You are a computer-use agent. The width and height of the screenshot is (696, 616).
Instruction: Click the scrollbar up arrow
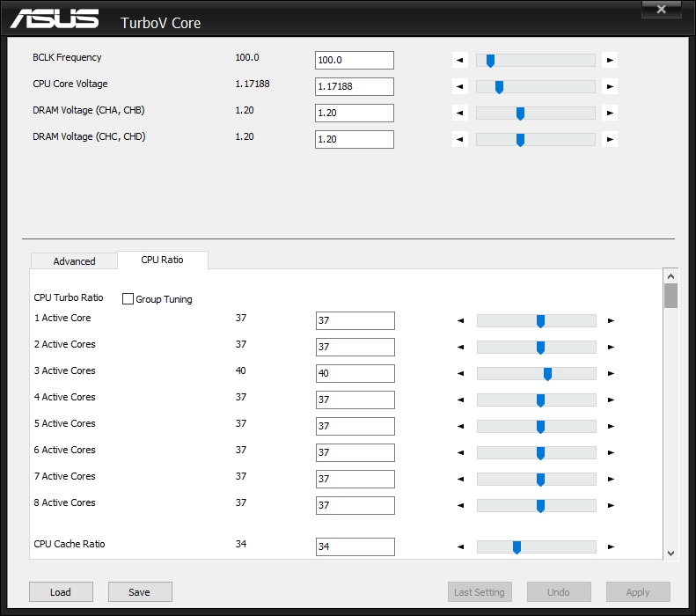click(670, 276)
